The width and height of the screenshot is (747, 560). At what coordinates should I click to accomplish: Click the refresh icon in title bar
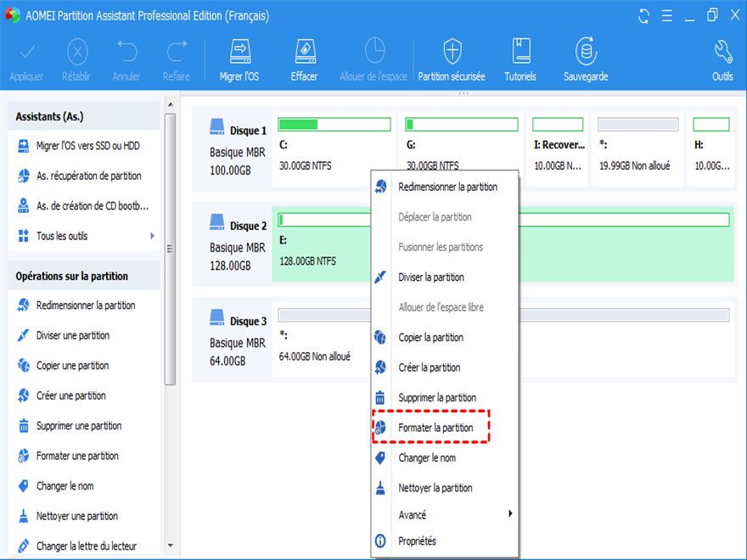643,16
